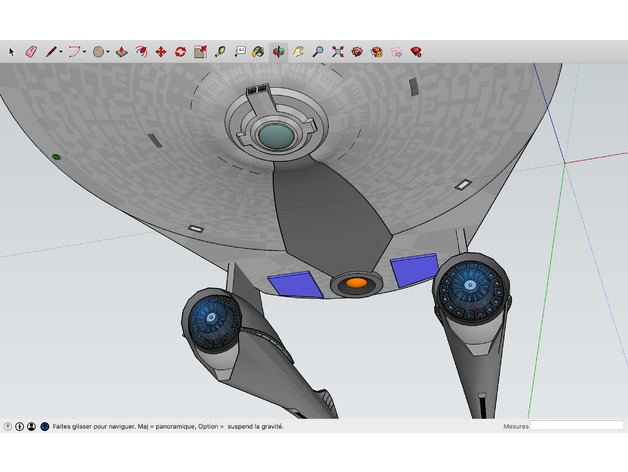Select the Pan hand tool
The width and height of the screenshot is (628, 472).
(x=298, y=52)
